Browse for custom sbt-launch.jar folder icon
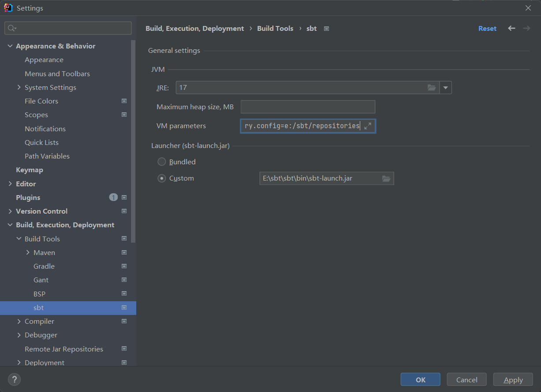This screenshot has height=392, width=541. point(386,178)
